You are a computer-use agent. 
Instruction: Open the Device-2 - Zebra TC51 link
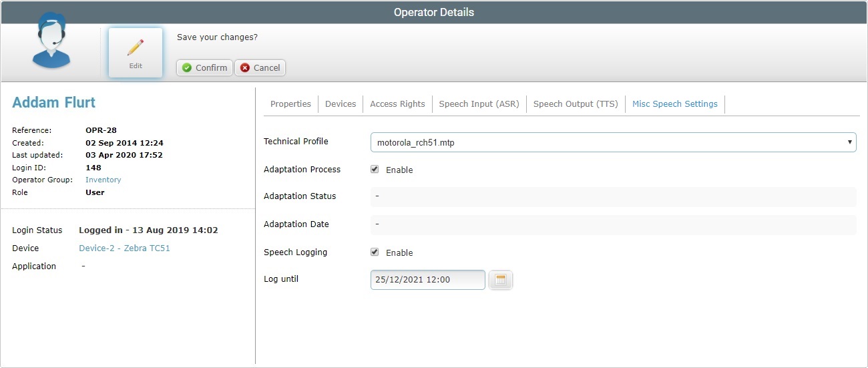pyautogui.click(x=124, y=248)
